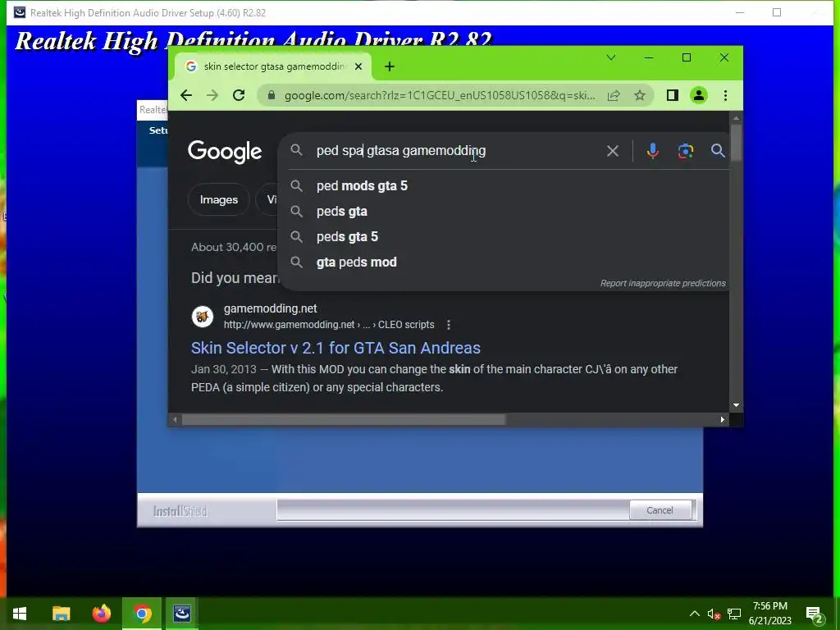
Task: Click gamemodding.net site name
Action: 270,308
